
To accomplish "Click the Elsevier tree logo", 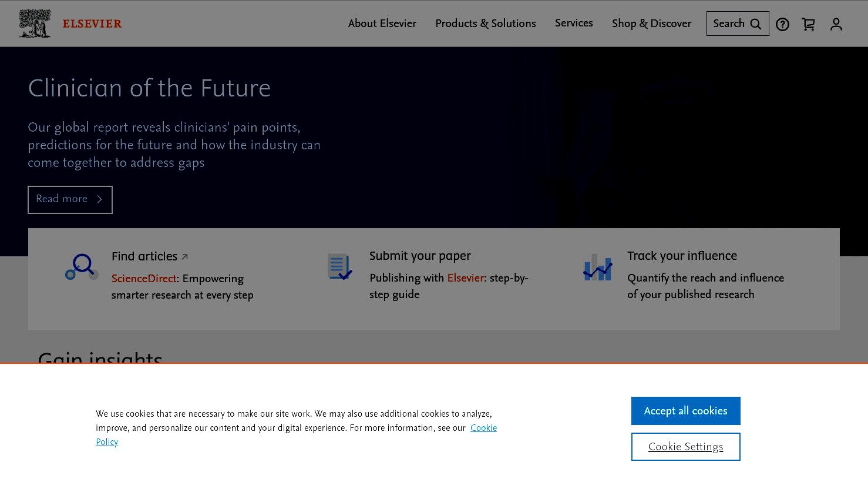I will pyautogui.click(x=34, y=24).
